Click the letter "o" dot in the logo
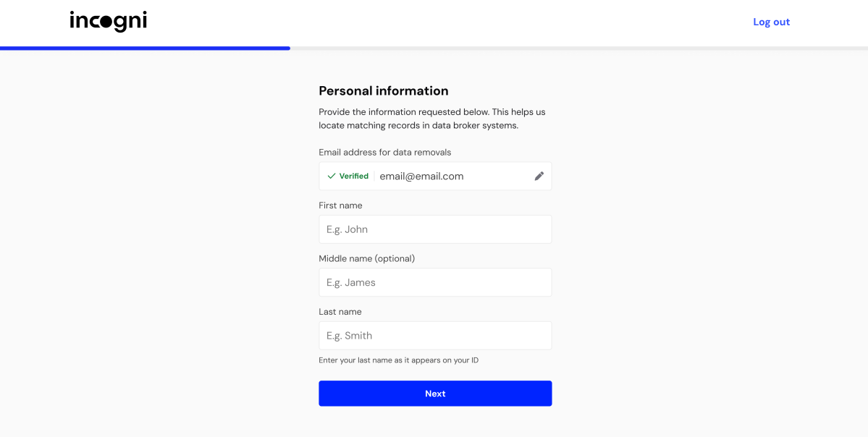 point(106,22)
